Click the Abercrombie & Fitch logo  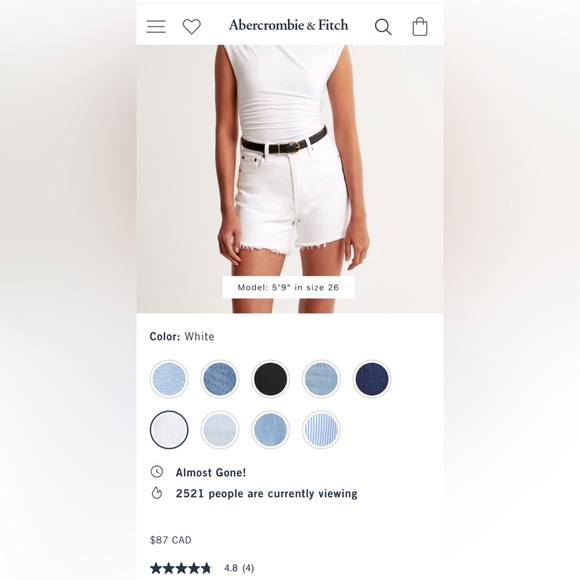(289, 25)
